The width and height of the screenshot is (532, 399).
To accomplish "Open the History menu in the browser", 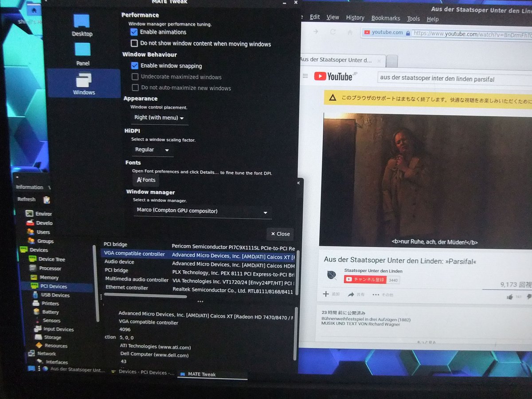I will 355,18.
